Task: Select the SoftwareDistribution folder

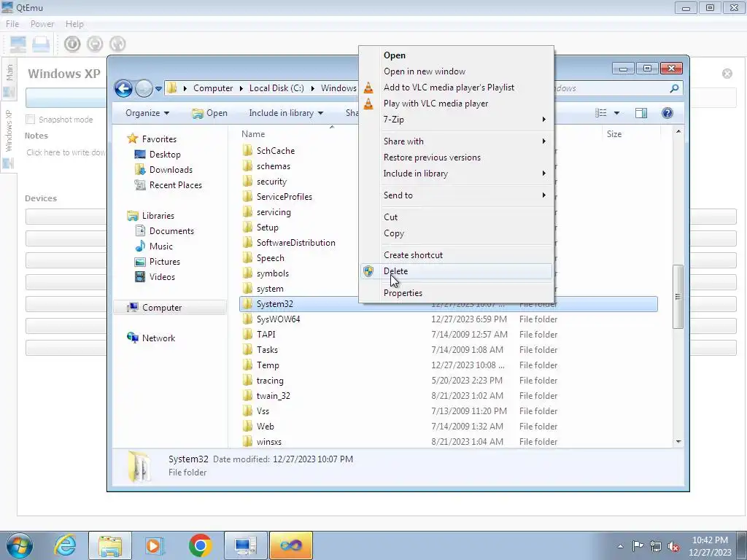Action: pyautogui.click(x=295, y=242)
